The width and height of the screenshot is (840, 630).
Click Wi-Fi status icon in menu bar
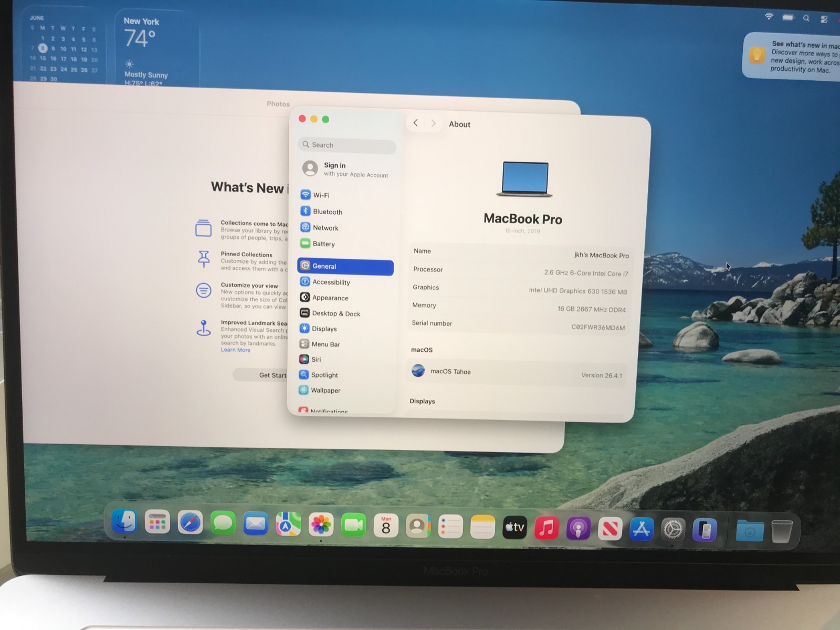point(769,17)
